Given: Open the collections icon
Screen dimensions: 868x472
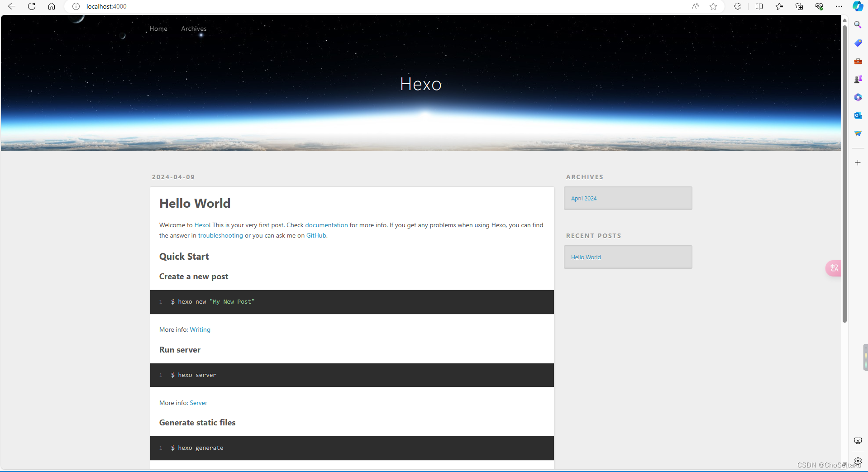Looking at the screenshot, I should click(799, 6).
